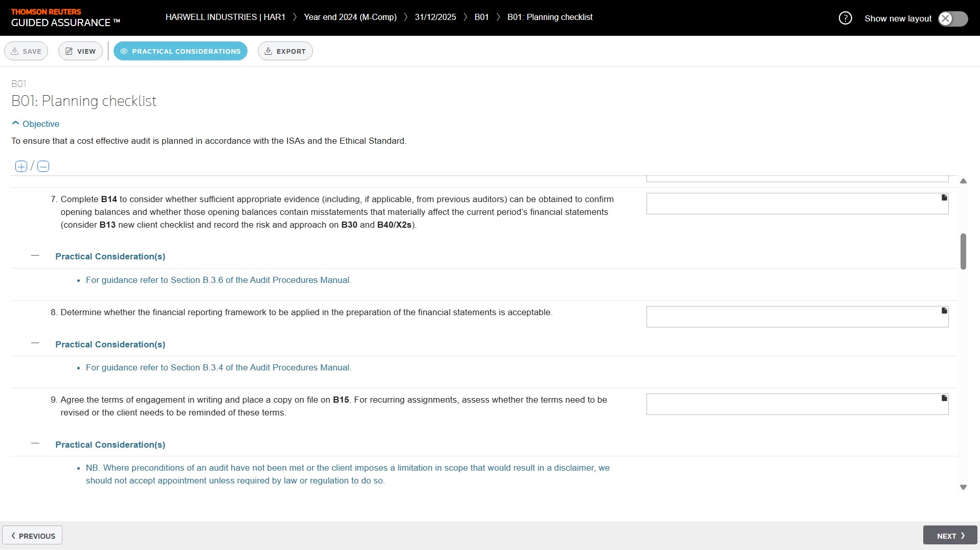Go to HARWELL INDUSTRIES | HAR1 breadcrumb
Image resolution: width=980 pixels, height=550 pixels.
click(x=225, y=17)
